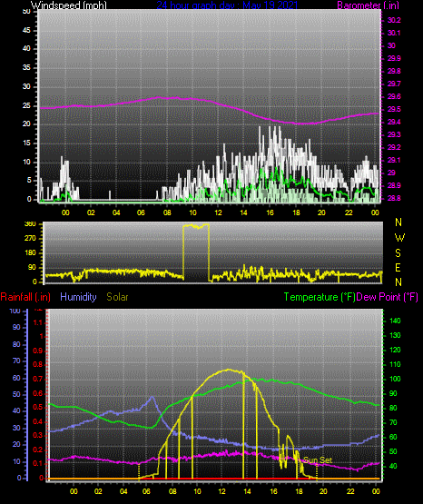Click the 120 temperature axis value
This screenshot has height=504, width=423.
(395, 350)
